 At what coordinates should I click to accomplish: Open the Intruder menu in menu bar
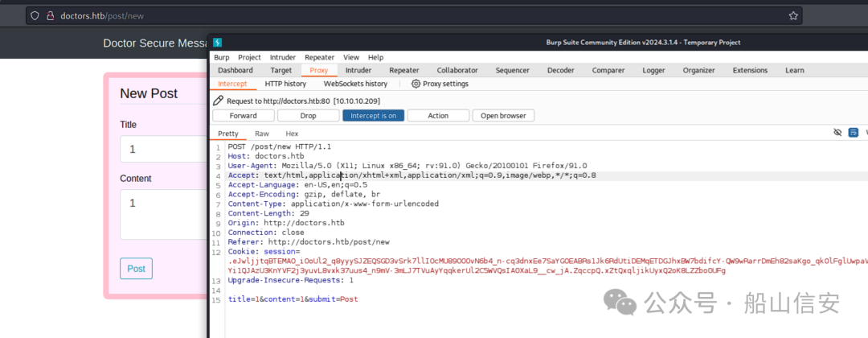click(x=283, y=57)
